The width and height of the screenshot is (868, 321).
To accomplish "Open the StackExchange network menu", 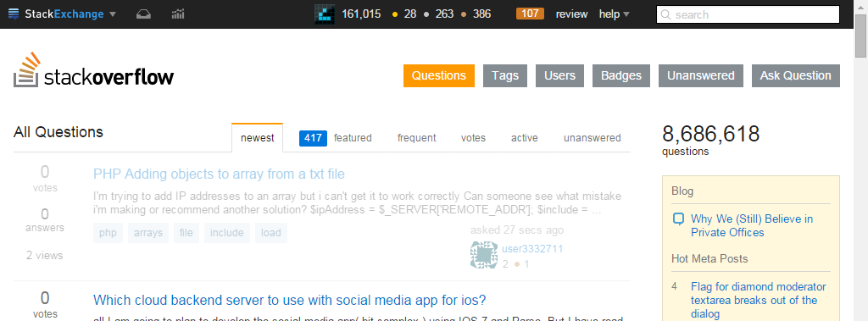I will 62,14.
